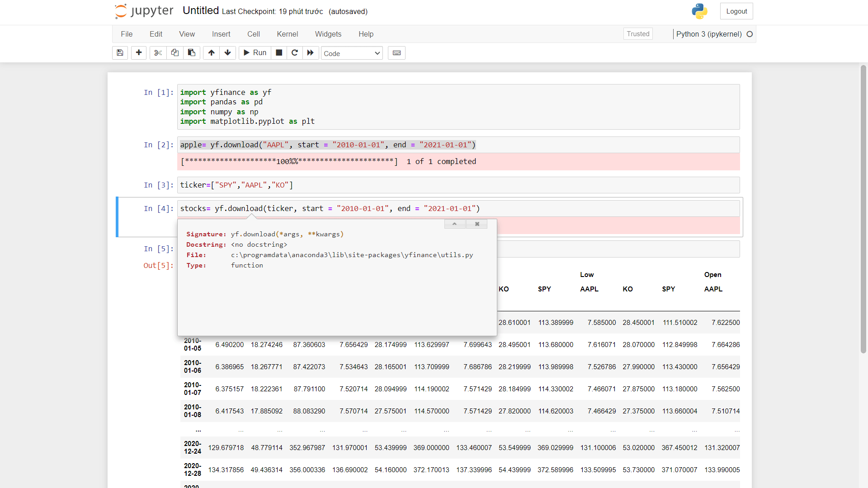Cut selected cells with the scissors icon
The height and width of the screenshot is (488, 868).
[158, 53]
